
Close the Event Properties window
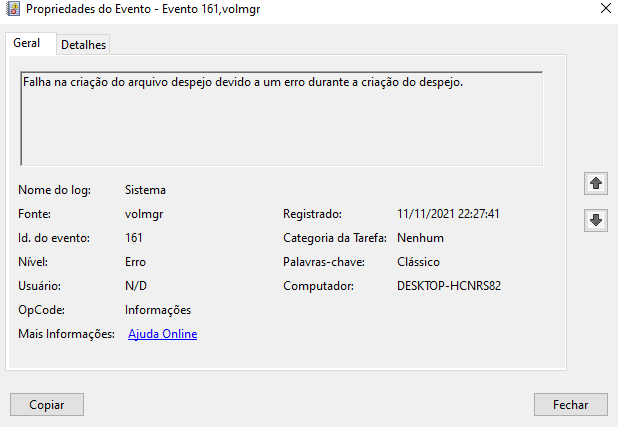[x=605, y=8]
